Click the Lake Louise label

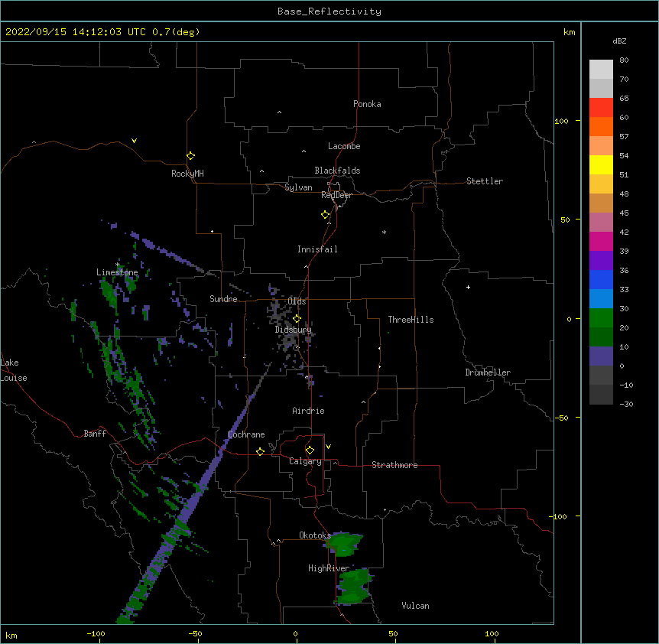14,370
